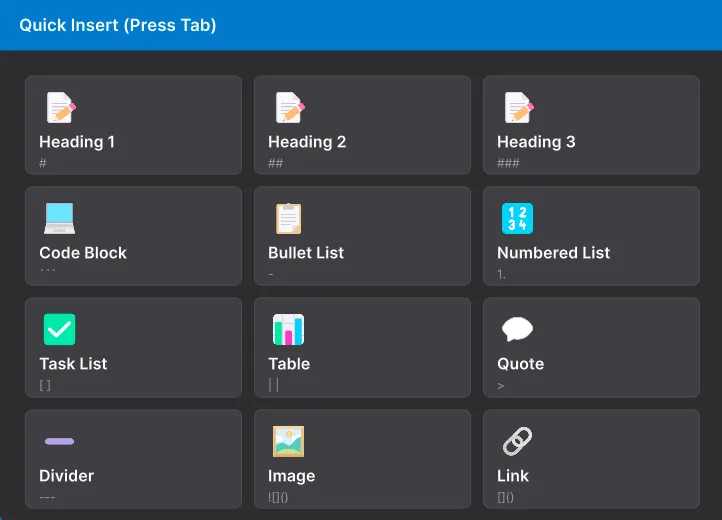Click the Heading 3 pencil-note icon
Screen dimensions: 722x520
518,108
